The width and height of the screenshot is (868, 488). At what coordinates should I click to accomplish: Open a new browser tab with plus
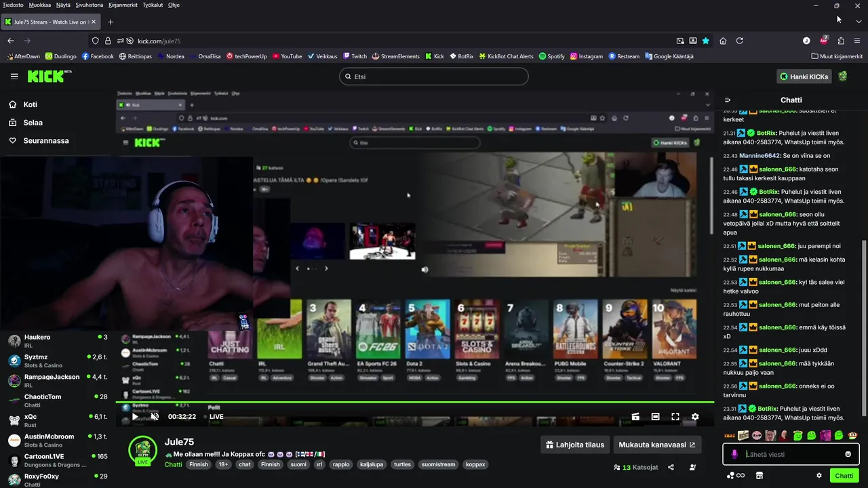pyautogui.click(x=111, y=22)
